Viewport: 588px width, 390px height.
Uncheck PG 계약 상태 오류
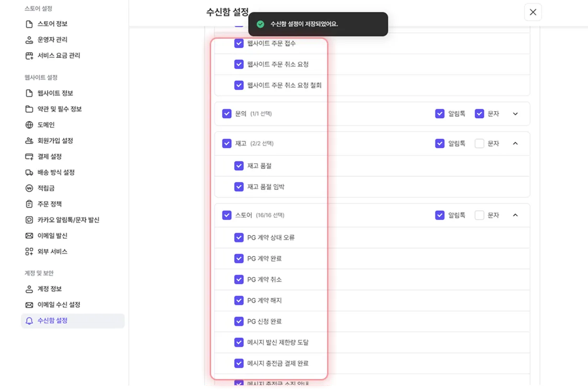(x=239, y=237)
